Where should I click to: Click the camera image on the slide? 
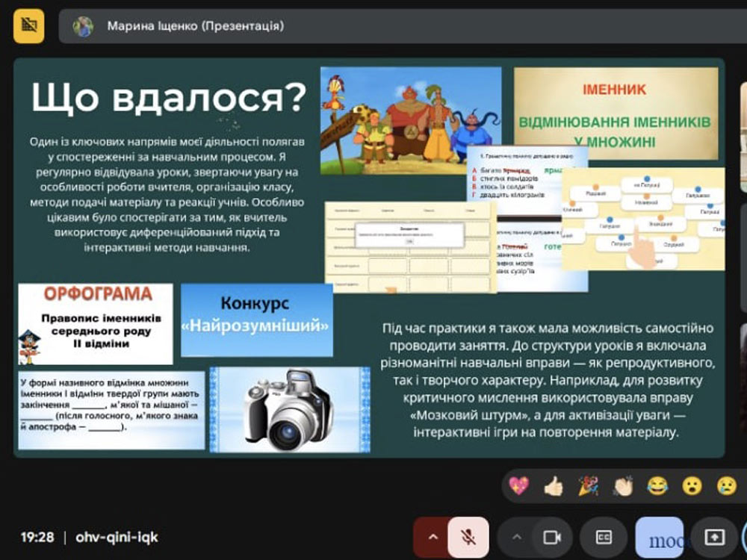pyautogui.click(x=289, y=410)
